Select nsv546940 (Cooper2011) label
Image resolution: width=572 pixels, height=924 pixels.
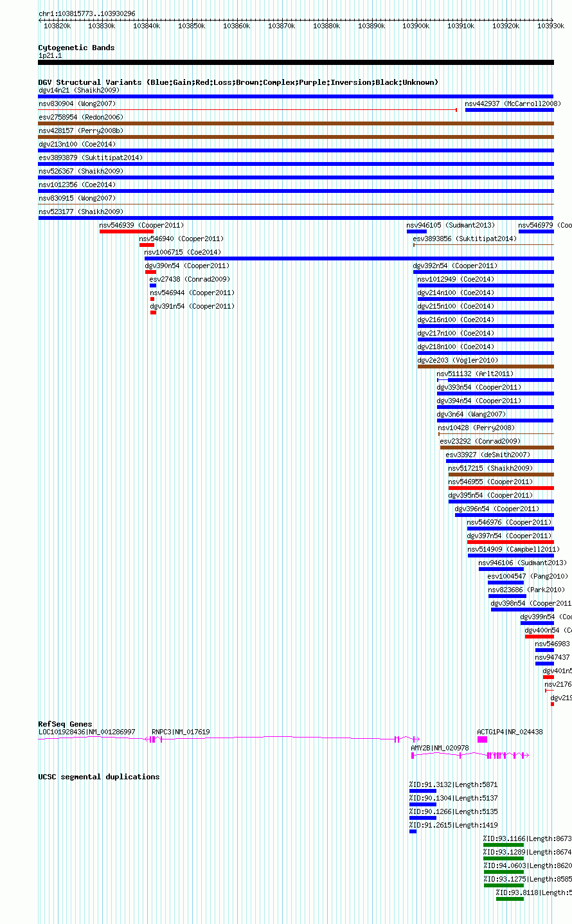tap(182, 239)
